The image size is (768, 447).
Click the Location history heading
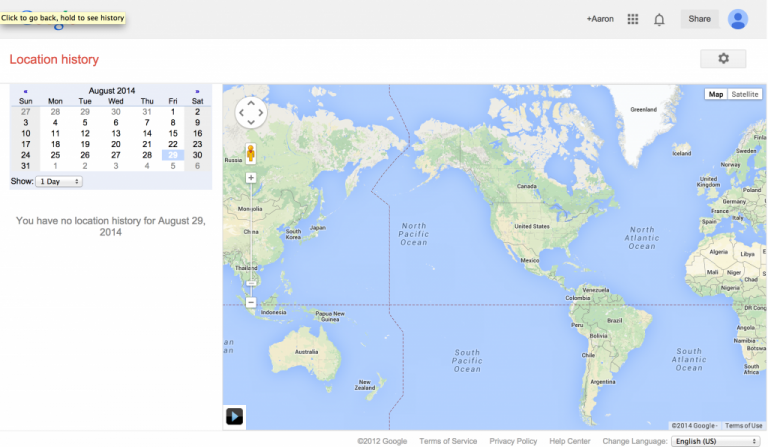(54, 59)
